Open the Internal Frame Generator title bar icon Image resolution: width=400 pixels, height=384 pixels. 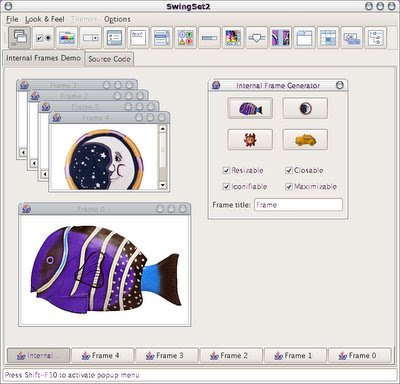point(216,85)
